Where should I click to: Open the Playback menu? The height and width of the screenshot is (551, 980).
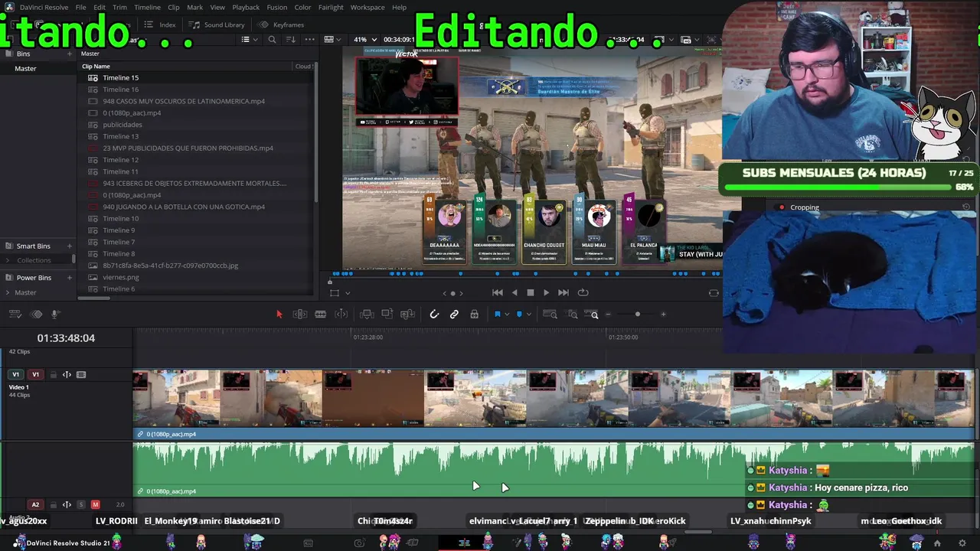[x=246, y=8]
